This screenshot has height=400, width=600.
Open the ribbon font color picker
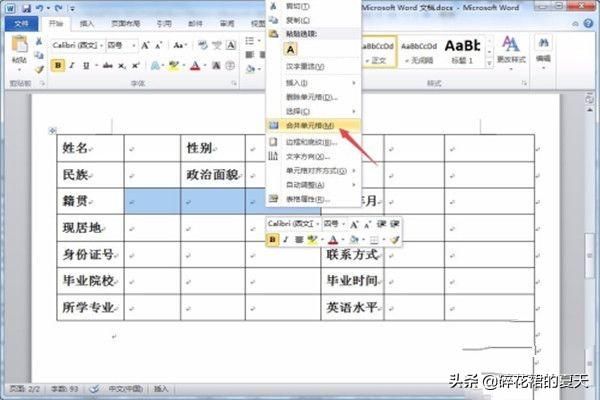[205, 66]
